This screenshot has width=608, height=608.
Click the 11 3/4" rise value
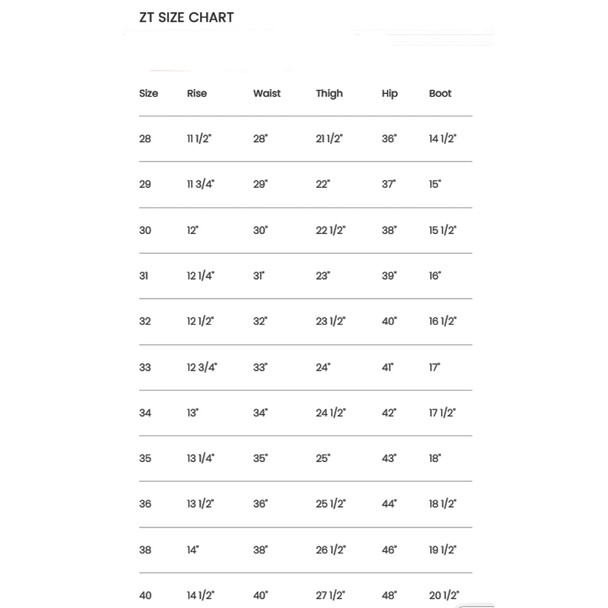tap(200, 184)
